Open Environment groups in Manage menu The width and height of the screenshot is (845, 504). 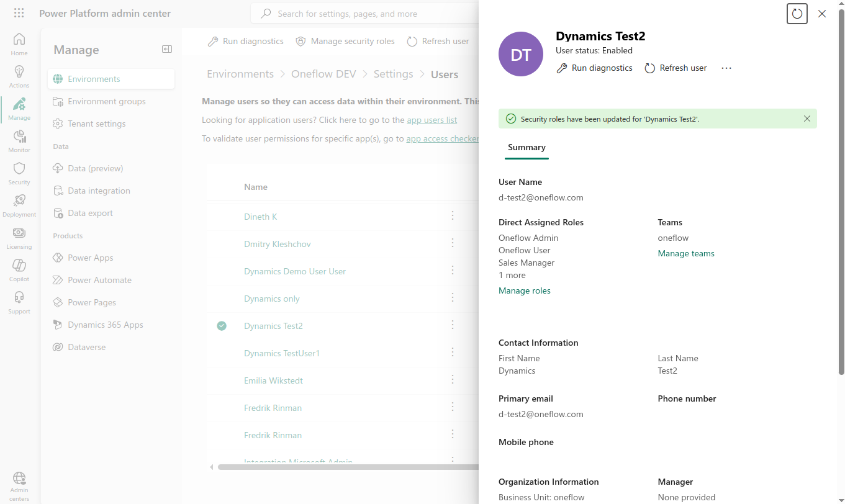click(111, 101)
